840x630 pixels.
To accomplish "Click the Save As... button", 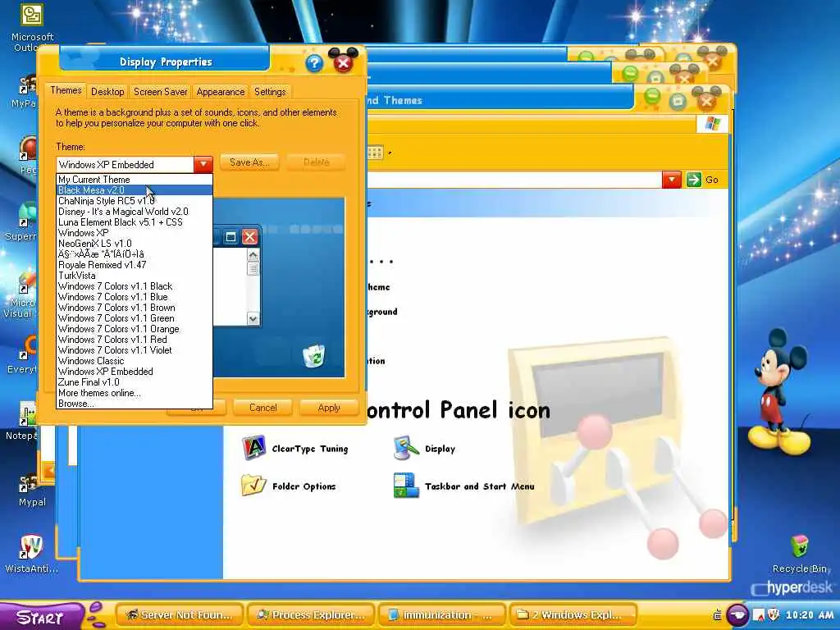I will [x=249, y=162].
